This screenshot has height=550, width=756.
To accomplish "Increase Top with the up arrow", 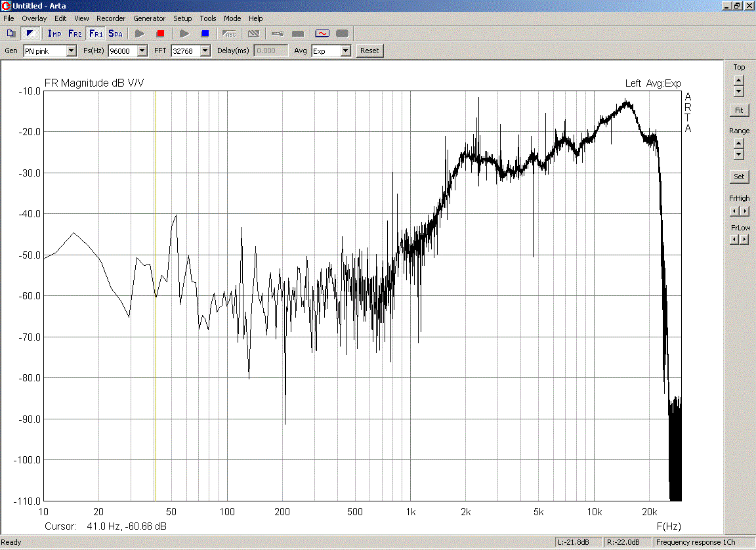I will point(739,79).
